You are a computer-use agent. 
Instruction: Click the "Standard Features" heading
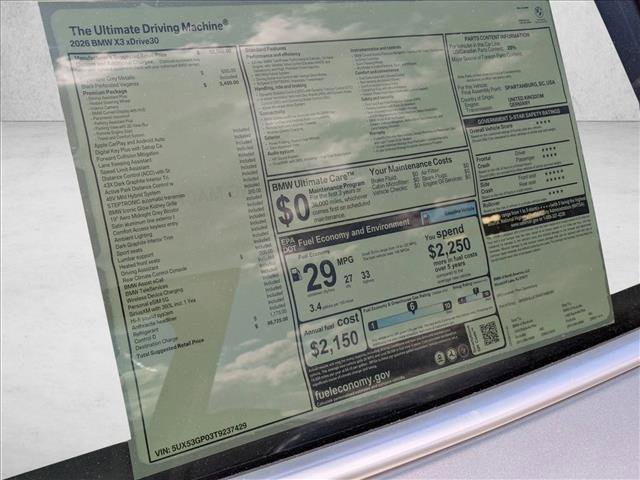(266, 49)
